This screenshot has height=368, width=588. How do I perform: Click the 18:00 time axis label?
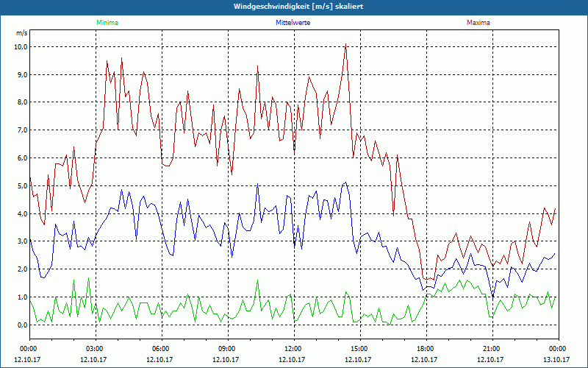pos(426,349)
